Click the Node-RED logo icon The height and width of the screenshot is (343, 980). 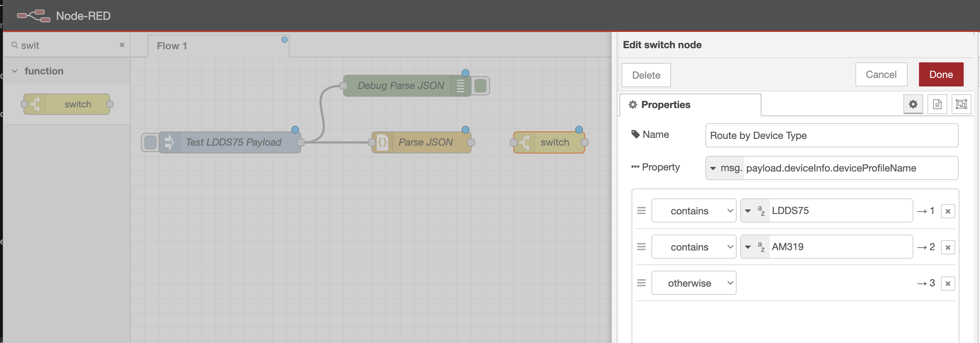(33, 16)
